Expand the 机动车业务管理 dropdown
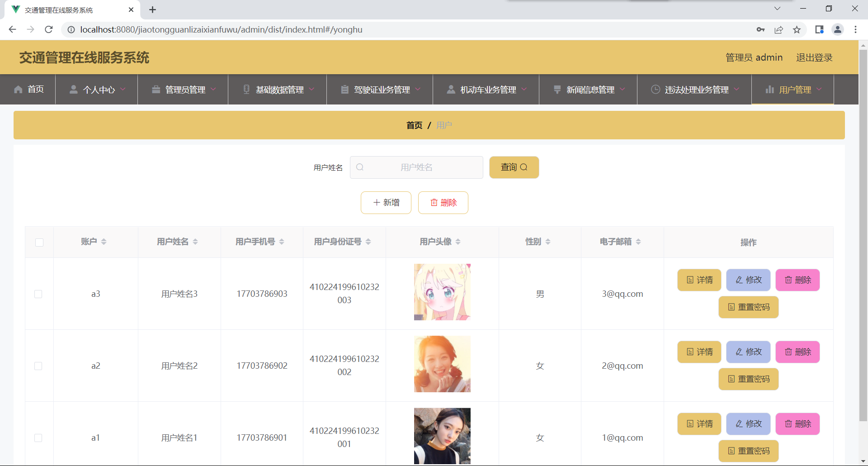 pos(487,89)
